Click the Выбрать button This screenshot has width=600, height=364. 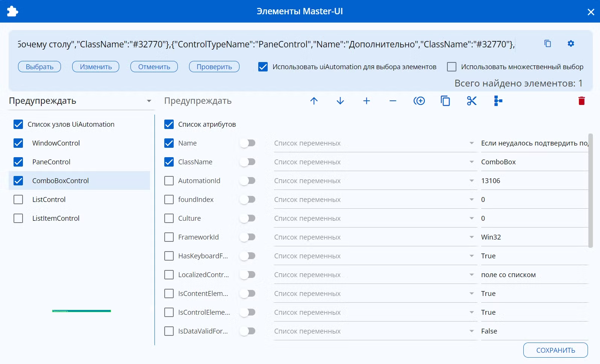point(39,67)
